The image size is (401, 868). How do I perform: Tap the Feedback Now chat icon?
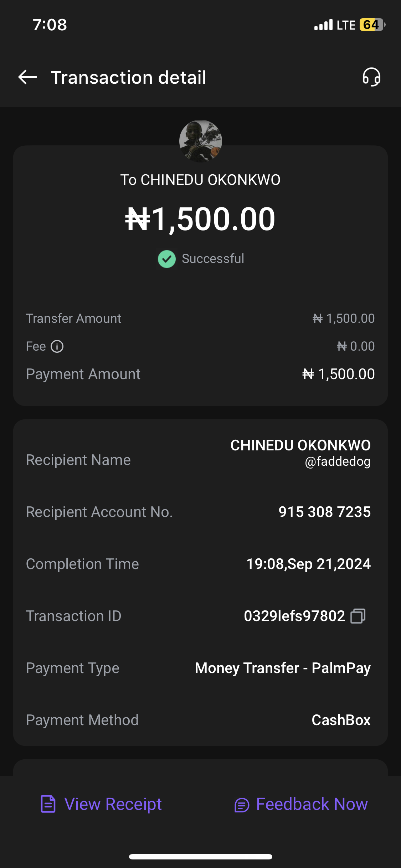pos(242,805)
